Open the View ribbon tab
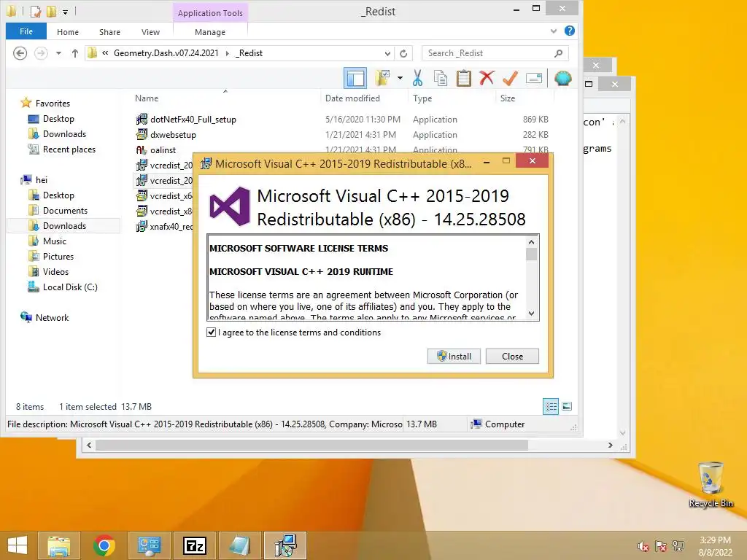Viewport: 747px width, 560px height. (150, 32)
